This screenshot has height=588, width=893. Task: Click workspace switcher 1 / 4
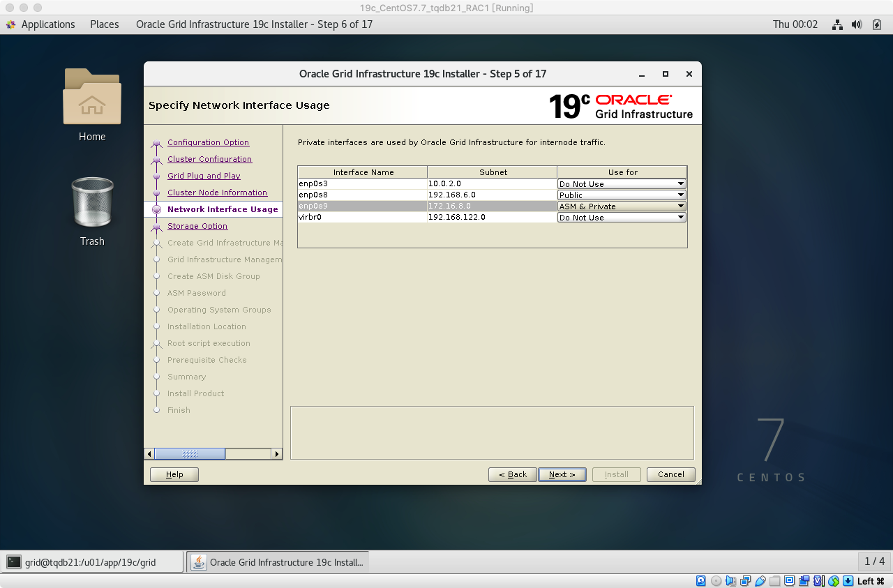click(874, 561)
